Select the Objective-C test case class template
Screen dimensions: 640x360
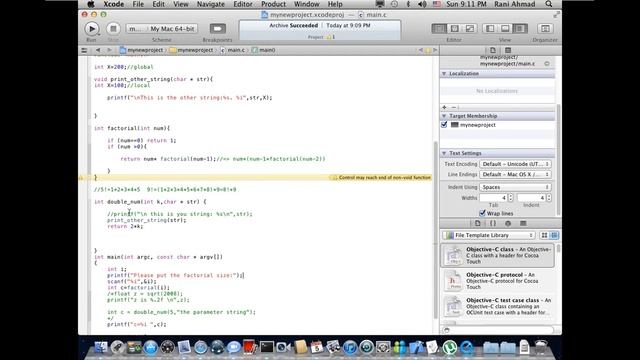(x=498, y=306)
